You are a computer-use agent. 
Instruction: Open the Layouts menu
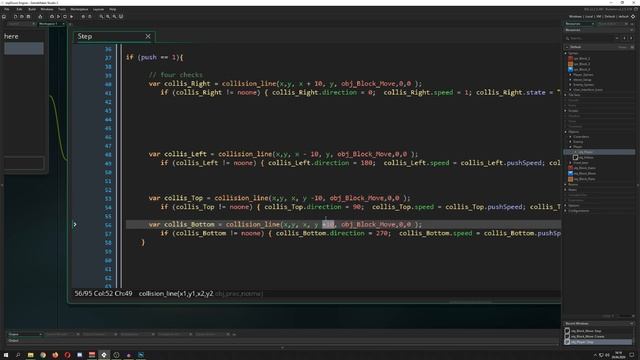98,9
